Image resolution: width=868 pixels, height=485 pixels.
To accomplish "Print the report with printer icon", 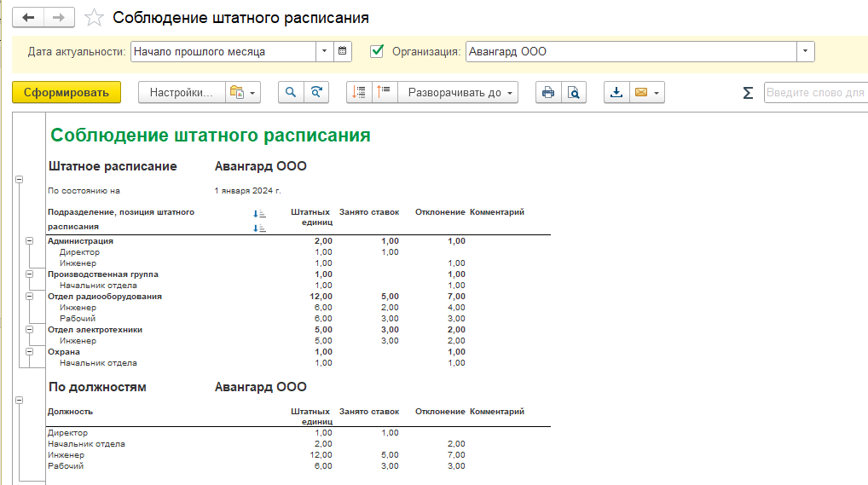I will pyautogui.click(x=548, y=92).
